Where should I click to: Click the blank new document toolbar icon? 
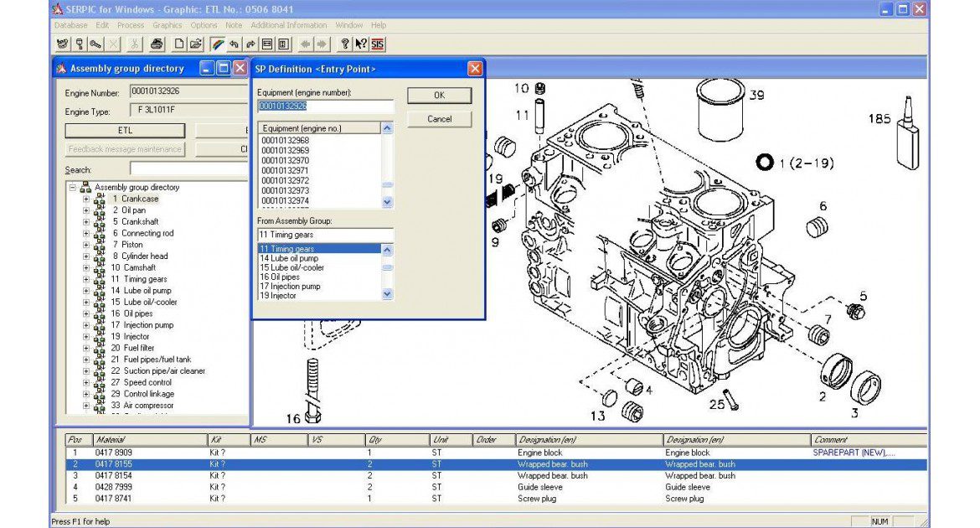coord(179,44)
